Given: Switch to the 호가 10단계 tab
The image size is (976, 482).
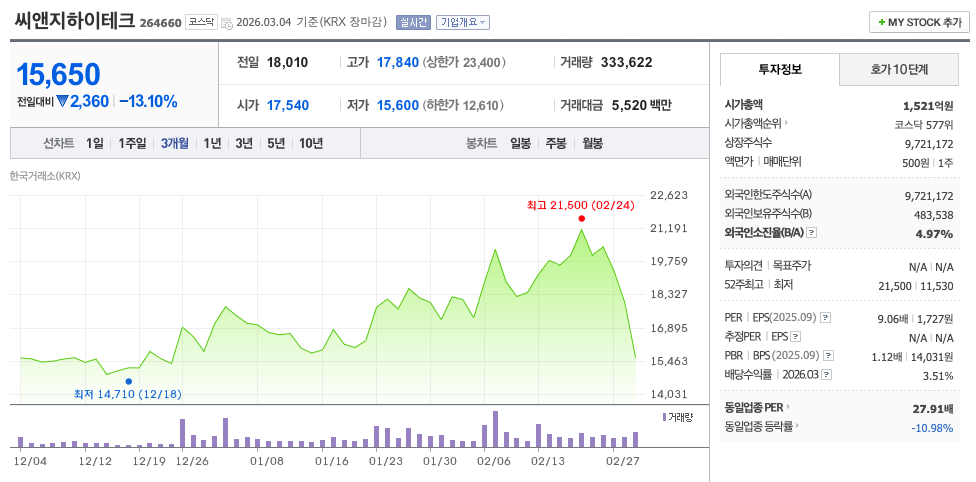Looking at the screenshot, I should pyautogui.click(x=899, y=69).
